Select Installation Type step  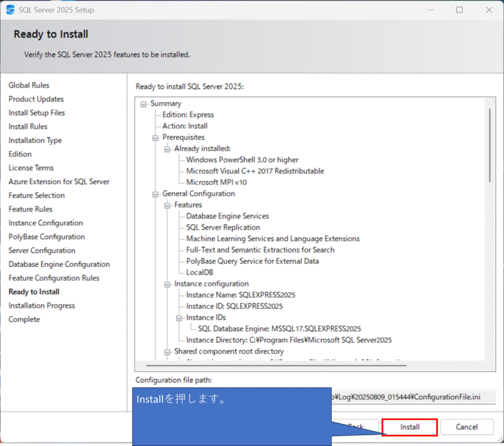(x=35, y=140)
